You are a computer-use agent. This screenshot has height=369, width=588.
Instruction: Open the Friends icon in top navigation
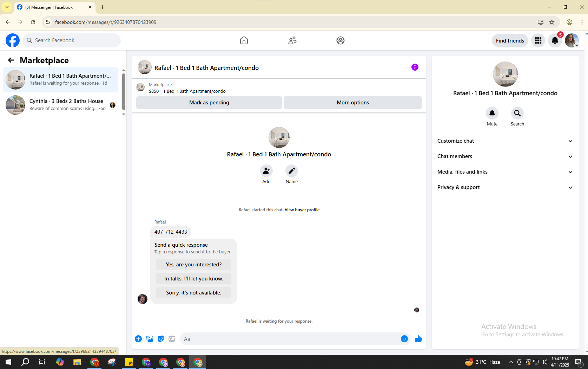[x=292, y=40]
